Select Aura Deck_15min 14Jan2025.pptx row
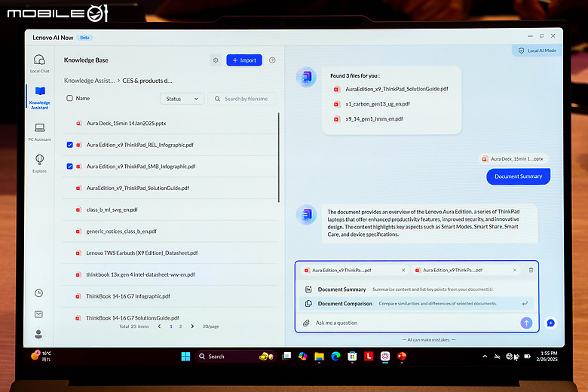The height and width of the screenshot is (392, 588). tap(170, 123)
